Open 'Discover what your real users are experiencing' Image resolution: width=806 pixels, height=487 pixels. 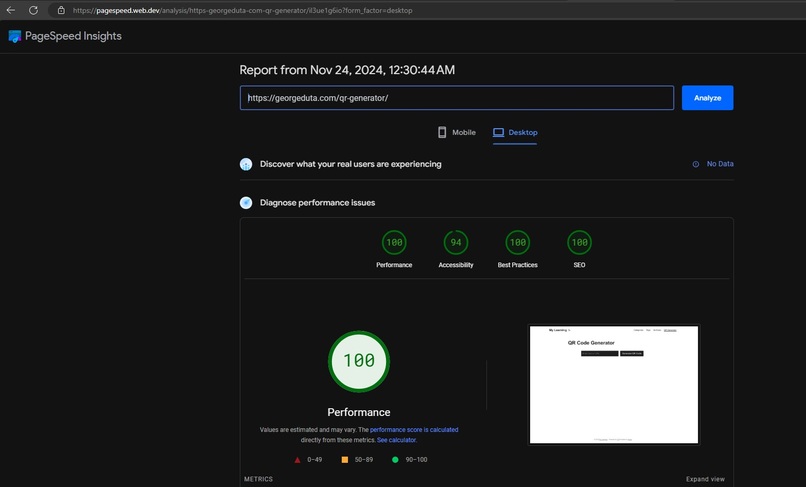pos(351,164)
